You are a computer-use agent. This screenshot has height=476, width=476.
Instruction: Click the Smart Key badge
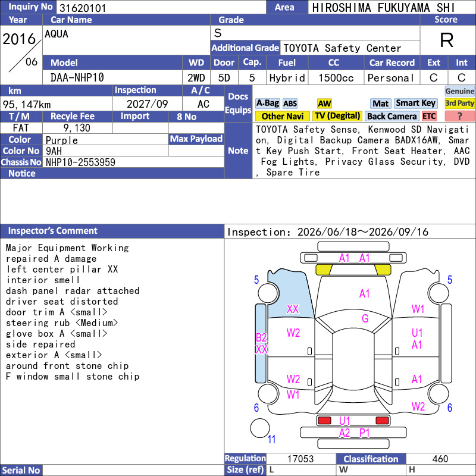pyautogui.click(x=415, y=104)
